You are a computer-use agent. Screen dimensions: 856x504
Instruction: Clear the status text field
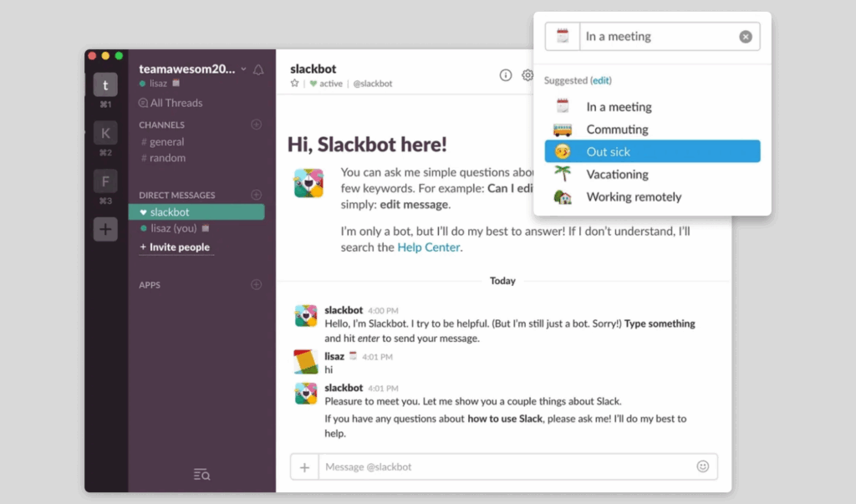[745, 37]
